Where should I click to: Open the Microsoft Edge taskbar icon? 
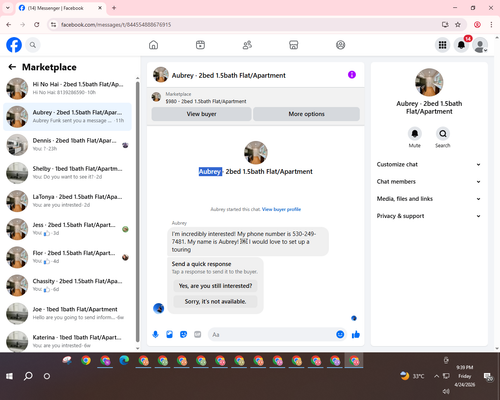(124, 361)
